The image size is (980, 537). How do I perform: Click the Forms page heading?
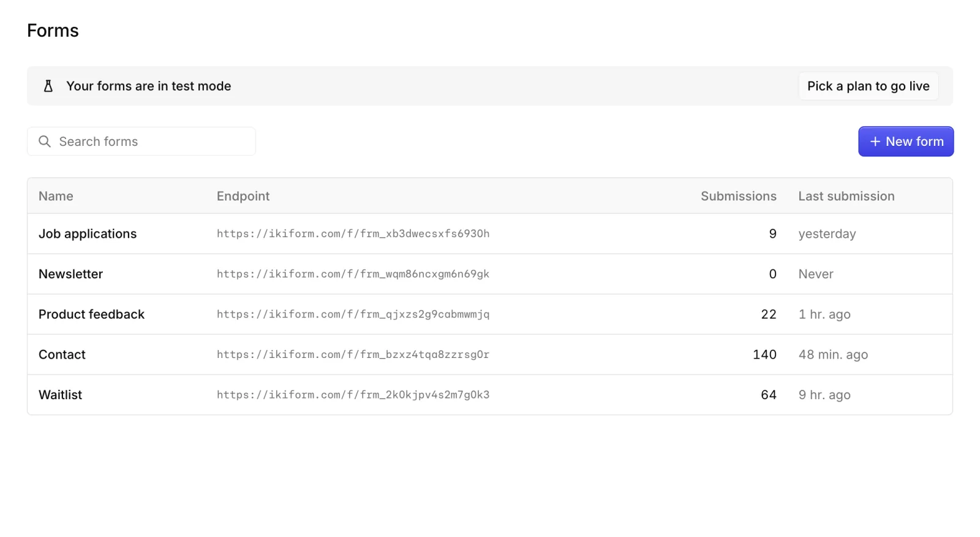click(53, 31)
